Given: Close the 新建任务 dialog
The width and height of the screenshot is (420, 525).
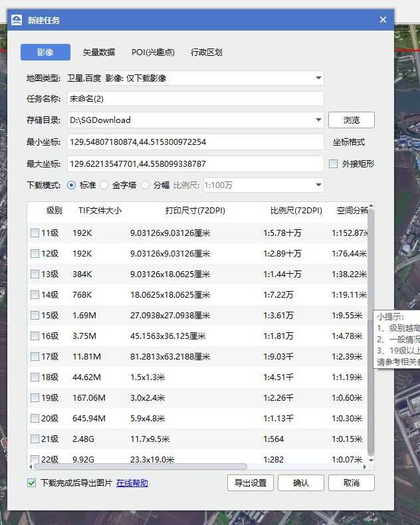Looking at the screenshot, I should tap(383, 20).
